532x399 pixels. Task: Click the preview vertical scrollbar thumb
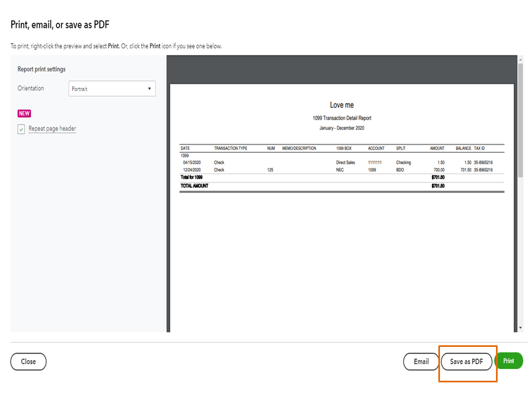[520, 120]
